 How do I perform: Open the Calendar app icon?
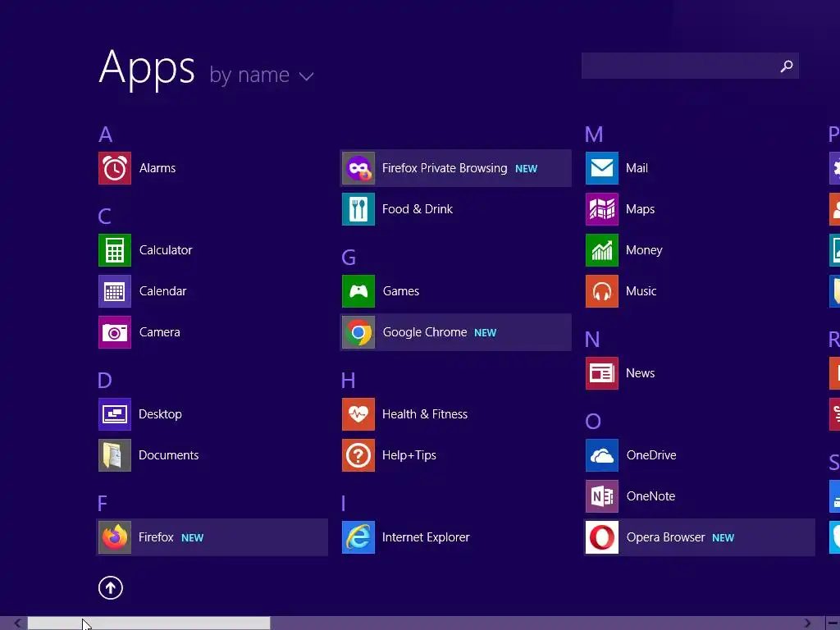(x=115, y=291)
